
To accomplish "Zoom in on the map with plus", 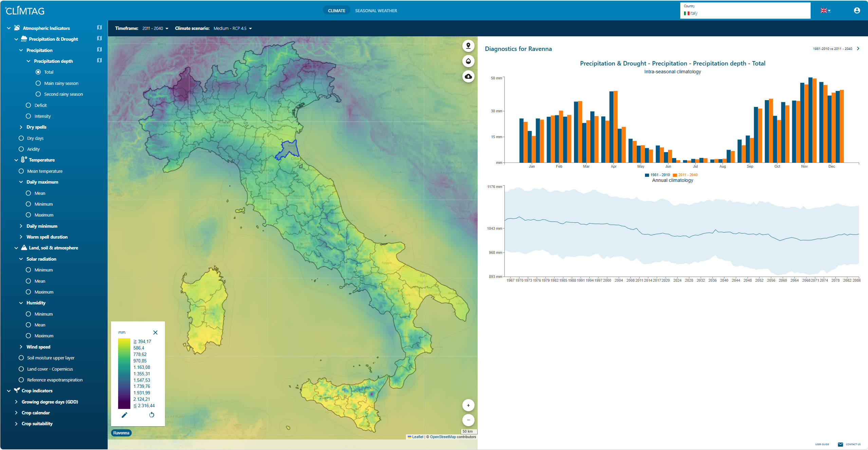I will click(468, 405).
